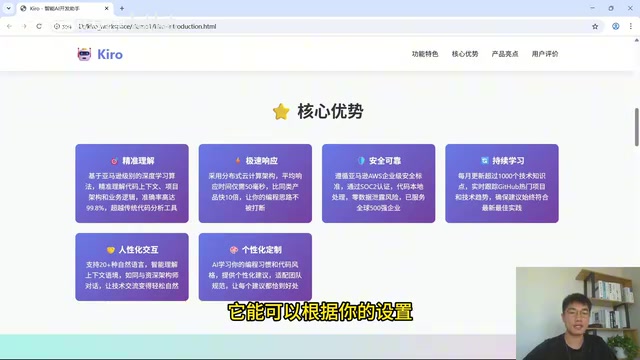Click the handshake icon on 人性化交互 card
Viewport: 640px width, 360px height.
111,250
